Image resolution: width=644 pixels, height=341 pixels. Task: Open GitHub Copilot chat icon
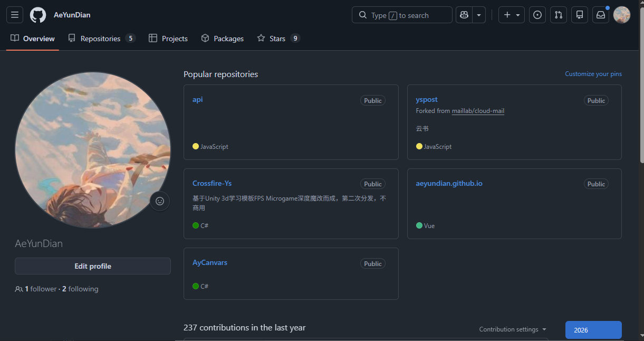(464, 15)
